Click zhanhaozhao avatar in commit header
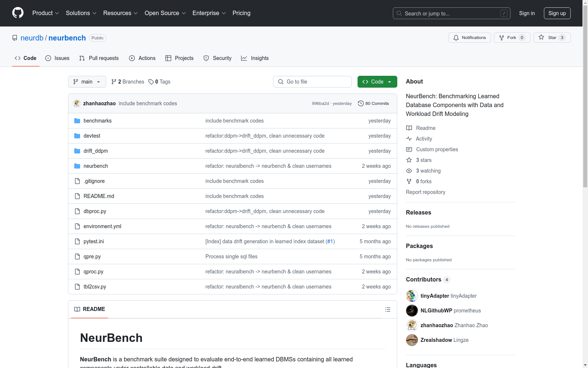Screen dimensions: 588x368 pyautogui.click(x=77, y=103)
